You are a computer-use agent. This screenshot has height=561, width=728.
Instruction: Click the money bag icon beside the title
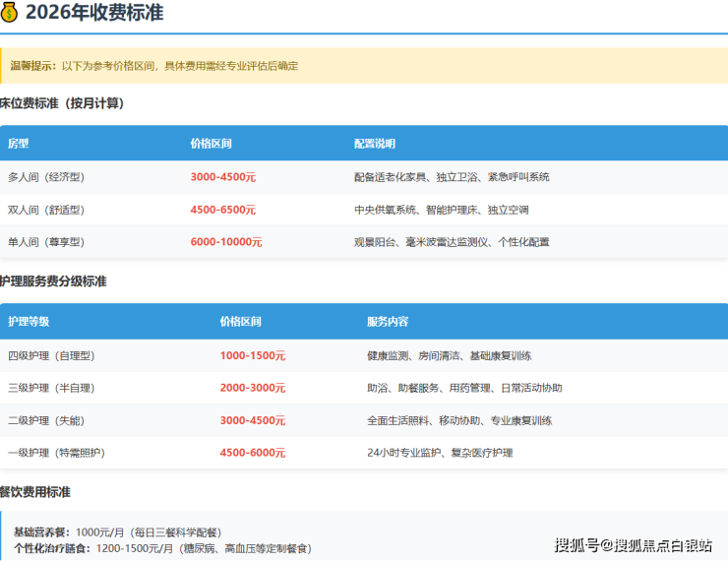point(10,14)
